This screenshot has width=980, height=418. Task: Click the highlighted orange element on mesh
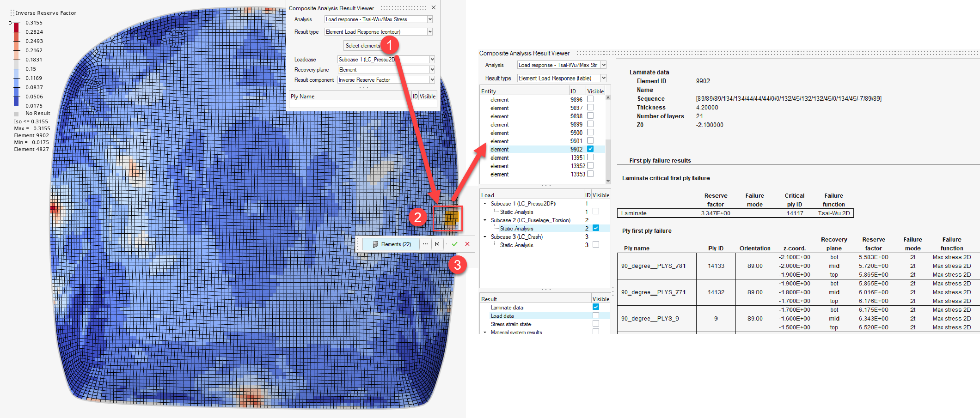[x=451, y=218]
